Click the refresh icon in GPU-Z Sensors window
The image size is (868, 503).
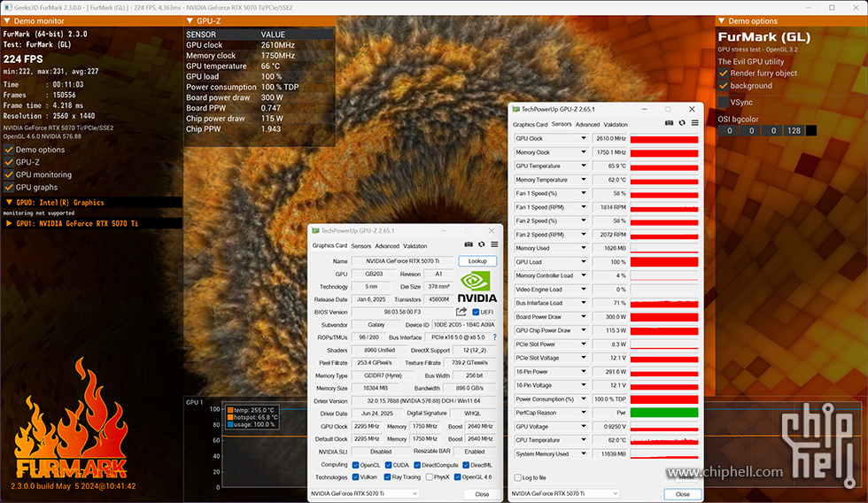tap(682, 123)
